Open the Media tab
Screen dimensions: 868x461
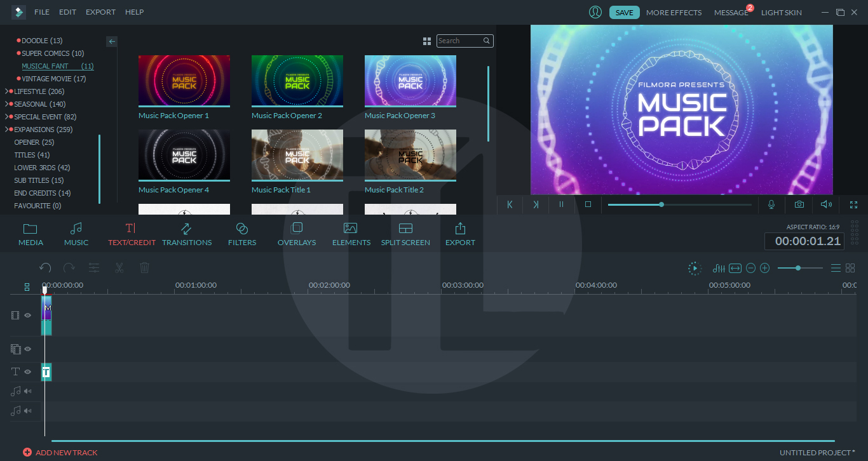tap(31, 234)
